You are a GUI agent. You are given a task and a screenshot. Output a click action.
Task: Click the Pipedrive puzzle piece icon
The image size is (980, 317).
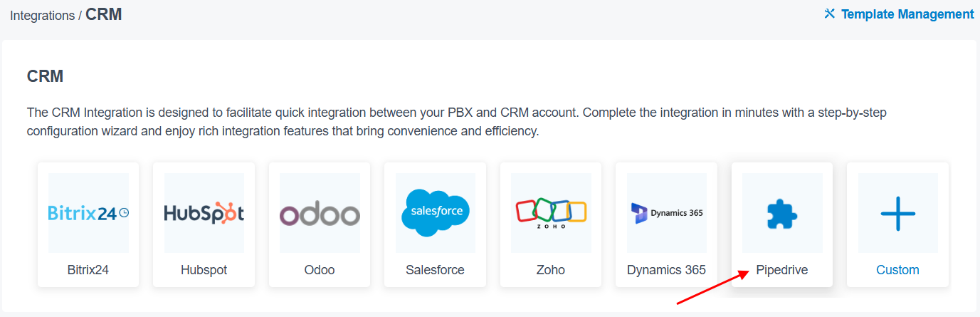pos(782,213)
